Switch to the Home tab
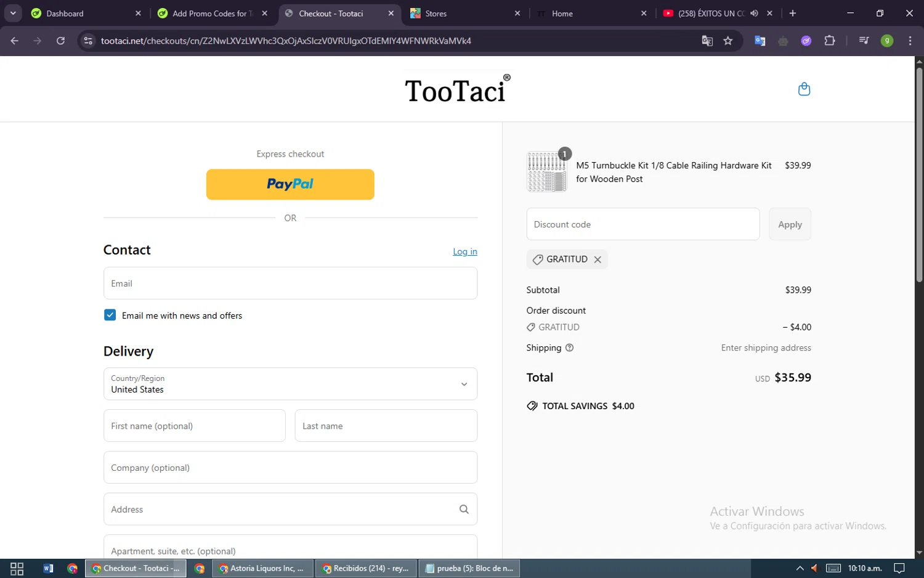 [x=591, y=13]
